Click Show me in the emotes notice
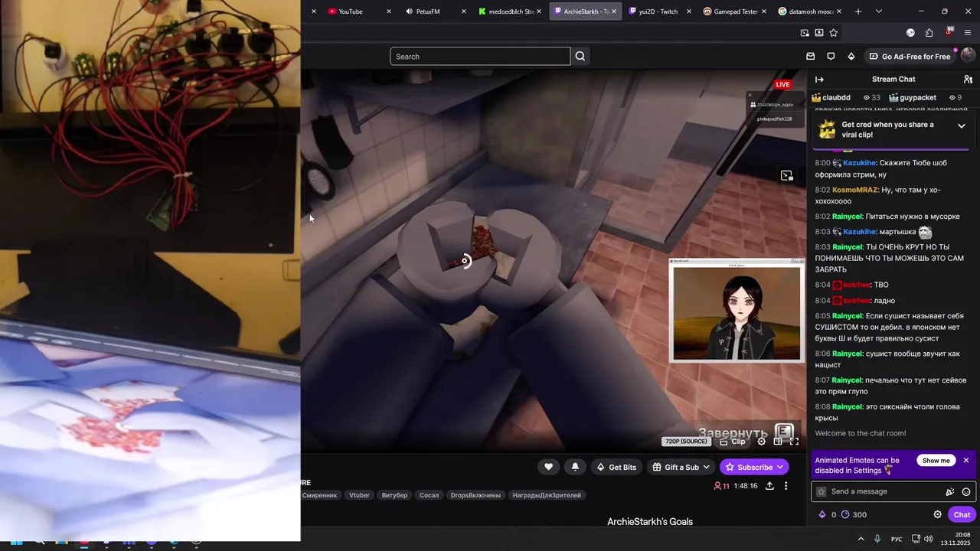 (x=936, y=461)
